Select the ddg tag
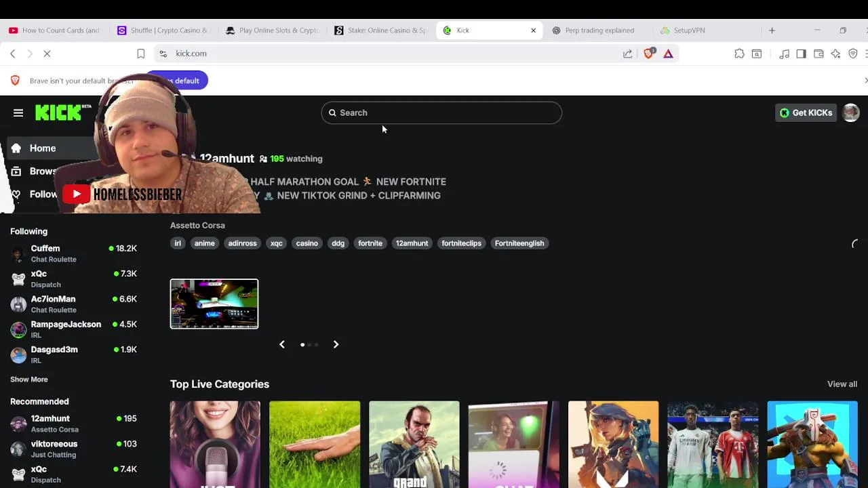The width and height of the screenshot is (868, 488). pyautogui.click(x=338, y=243)
